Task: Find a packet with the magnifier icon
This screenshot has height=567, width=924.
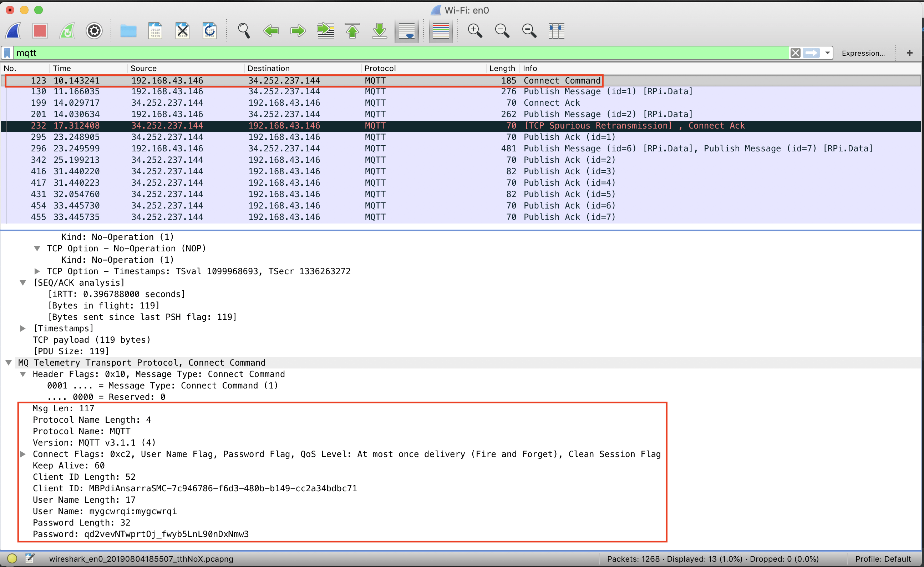Action: 244,30
